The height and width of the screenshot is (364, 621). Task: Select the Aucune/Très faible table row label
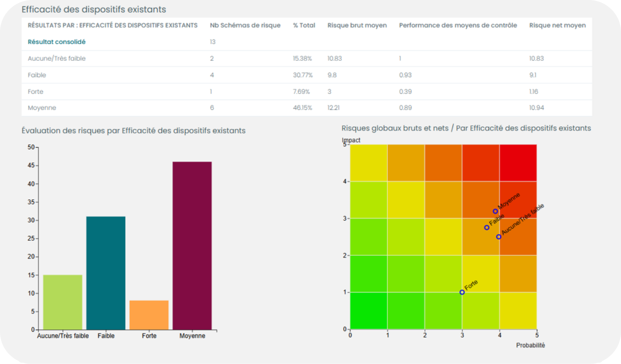click(x=56, y=58)
